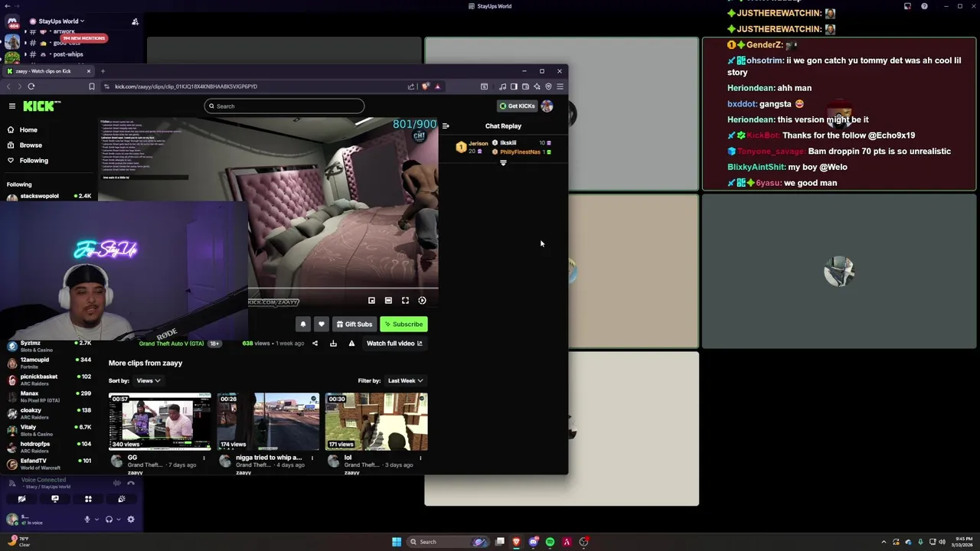
Task: Click the browser address bar URL
Action: [186, 86]
